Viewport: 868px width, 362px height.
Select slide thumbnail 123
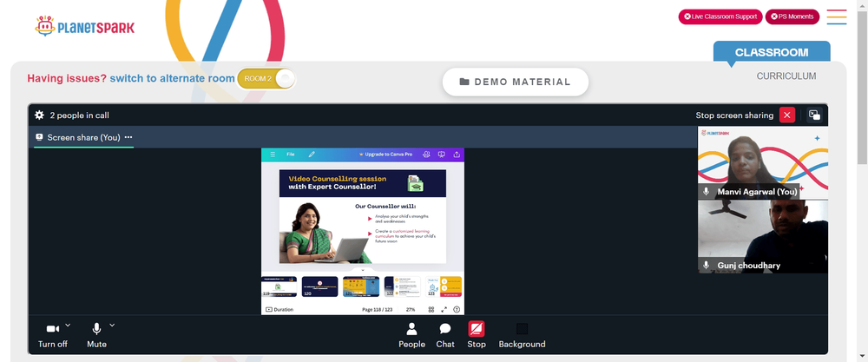tap(444, 286)
